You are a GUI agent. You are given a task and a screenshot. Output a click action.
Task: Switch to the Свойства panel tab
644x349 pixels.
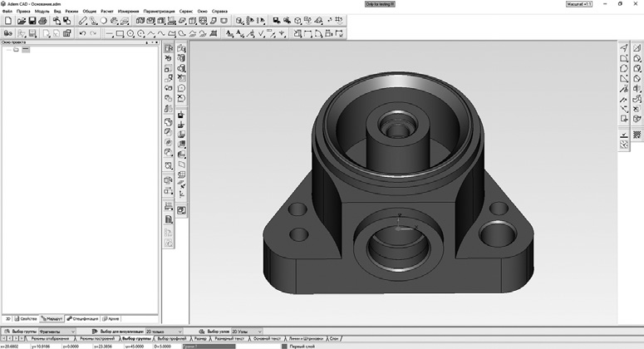[27, 318]
